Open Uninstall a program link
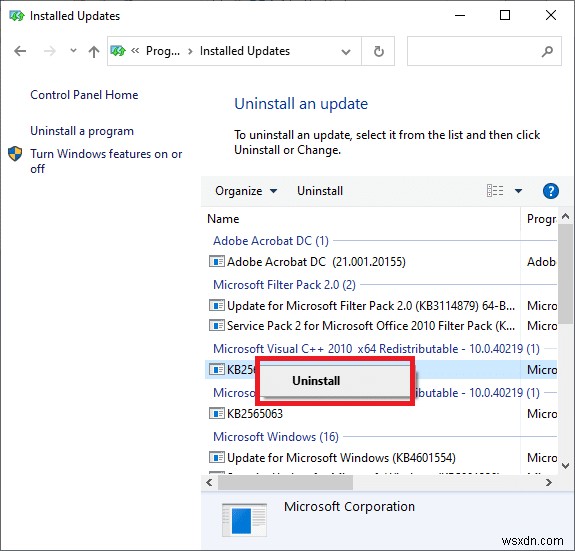This screenshot has height=551, width=575. pyautogui.click(x=82, y=131)
